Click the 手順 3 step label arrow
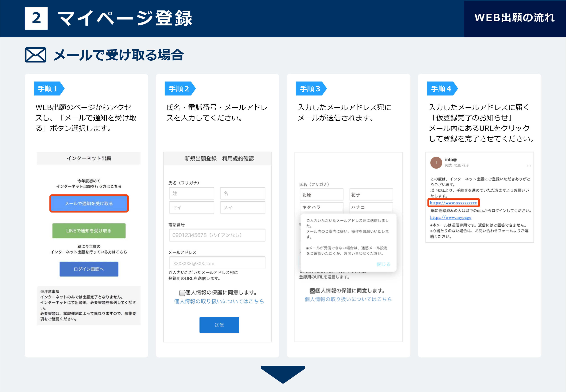Image resolution: width=566 pixels, height=392 pixels. coord(310,88)
